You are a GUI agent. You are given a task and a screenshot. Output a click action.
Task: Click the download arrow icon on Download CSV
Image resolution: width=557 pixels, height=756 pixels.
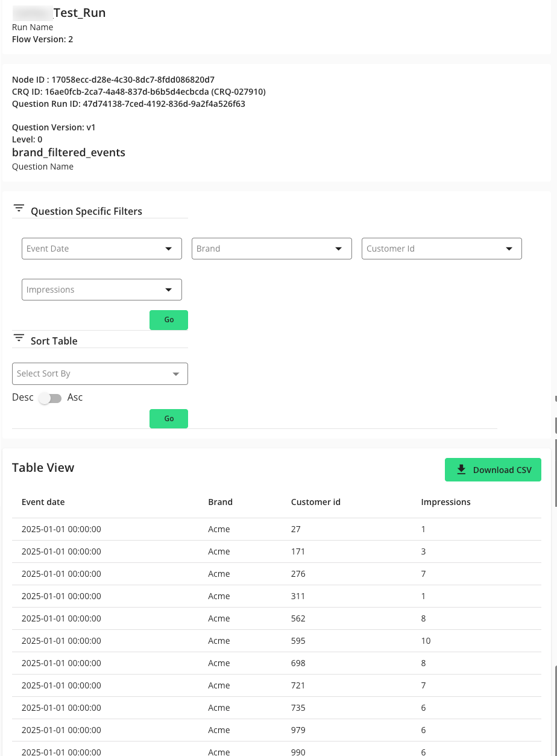pyautogui.click(x=461, y=469)
